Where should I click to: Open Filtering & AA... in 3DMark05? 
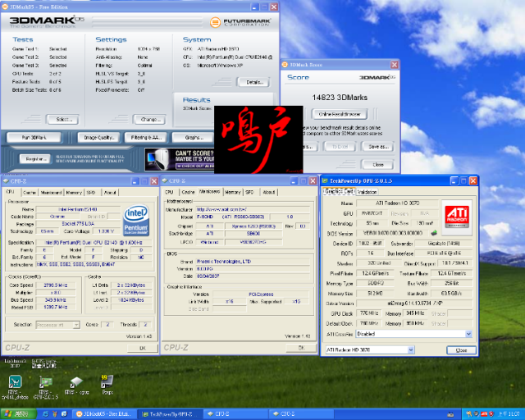pyautogui.click(x=146, y=137)
